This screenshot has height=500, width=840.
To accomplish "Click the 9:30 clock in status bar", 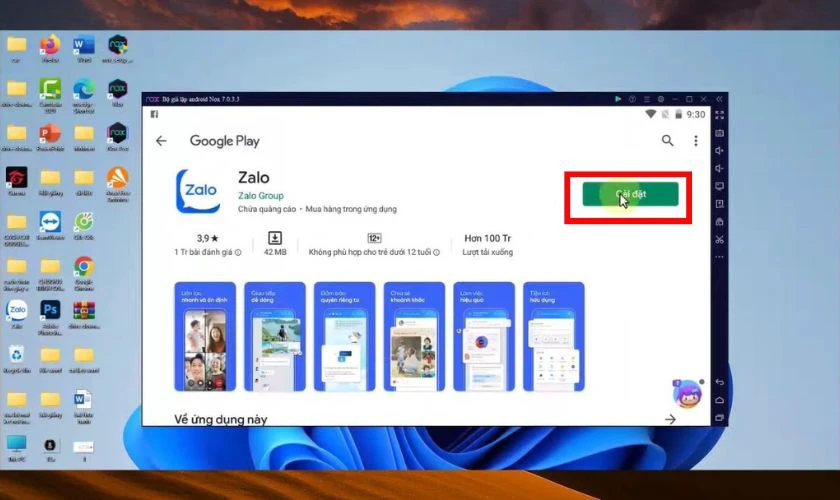I will coord(695,115).
